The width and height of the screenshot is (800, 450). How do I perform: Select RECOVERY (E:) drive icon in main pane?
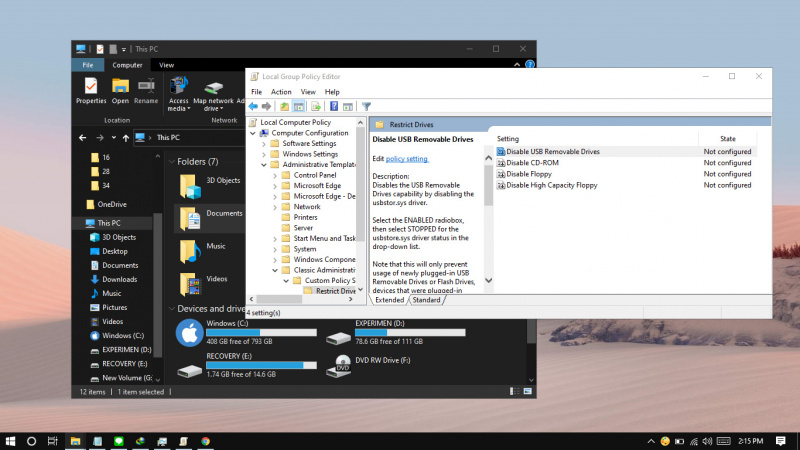click(x=189, y=370)
